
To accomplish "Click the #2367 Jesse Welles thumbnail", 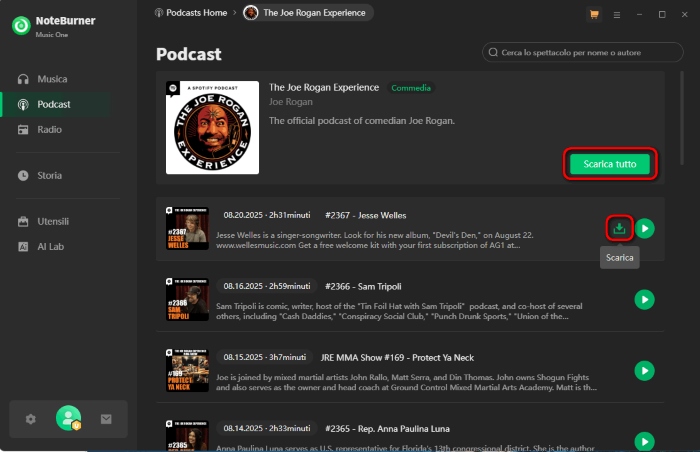I will [x=188, y=228].
